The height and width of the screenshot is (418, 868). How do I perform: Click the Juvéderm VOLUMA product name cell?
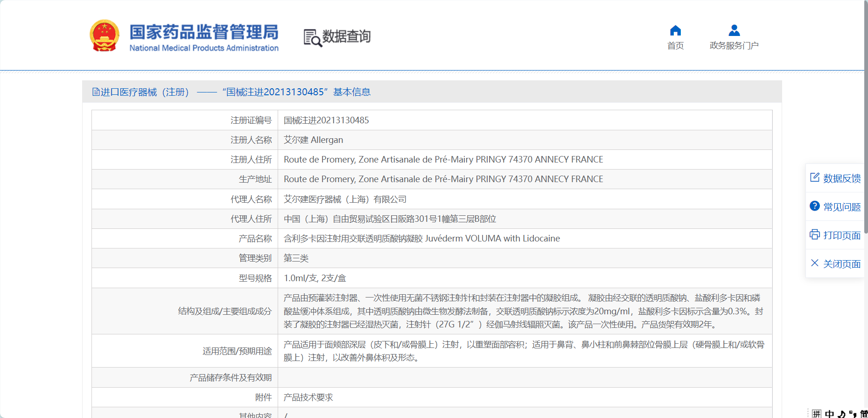(x=421, y=239)
